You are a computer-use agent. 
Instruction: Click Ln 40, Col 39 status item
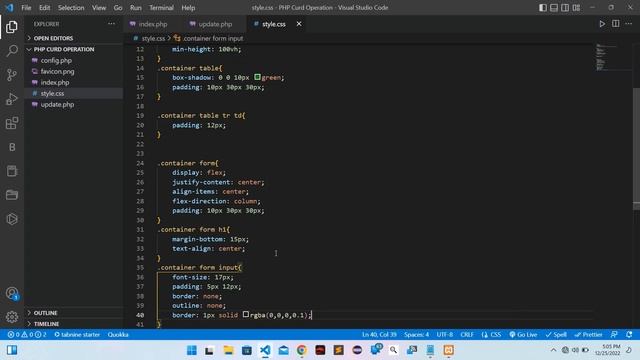[379, 334]
